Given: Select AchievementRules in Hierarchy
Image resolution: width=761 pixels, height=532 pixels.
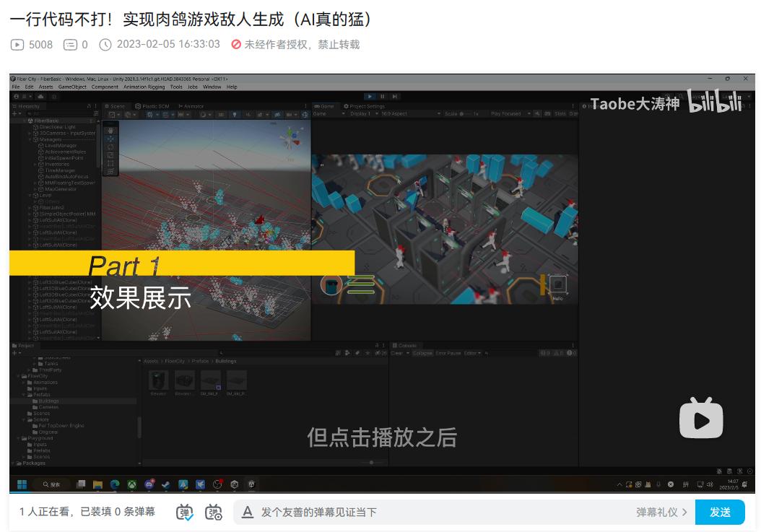Looking at the screenshot, I should (x=65, y=152).
